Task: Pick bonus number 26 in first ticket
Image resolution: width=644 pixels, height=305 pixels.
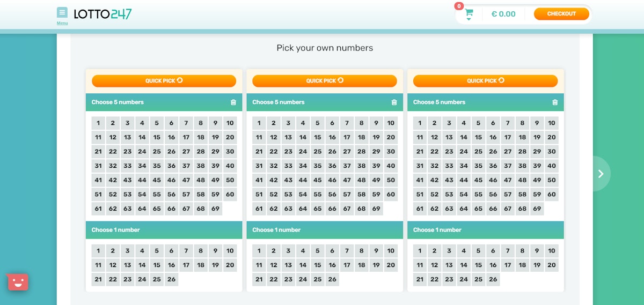Action: coord(171,279)
